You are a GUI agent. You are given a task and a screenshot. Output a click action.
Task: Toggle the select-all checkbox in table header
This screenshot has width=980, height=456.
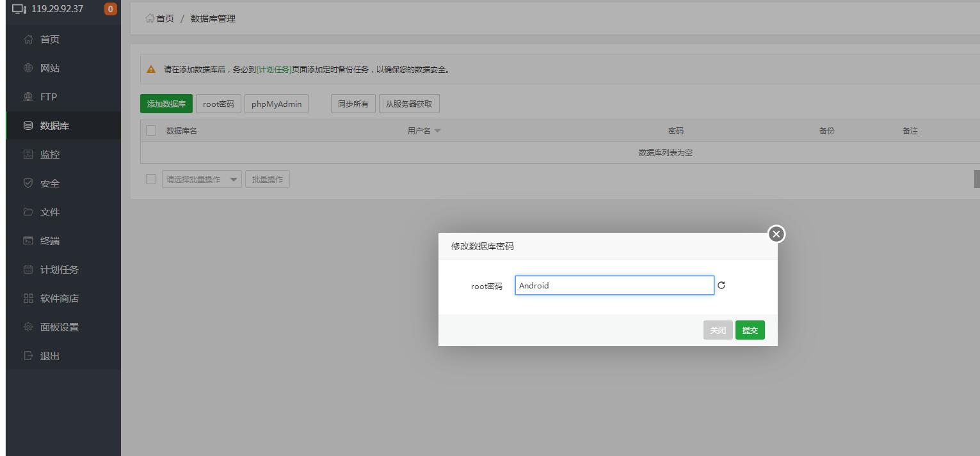tap(151, 130)
